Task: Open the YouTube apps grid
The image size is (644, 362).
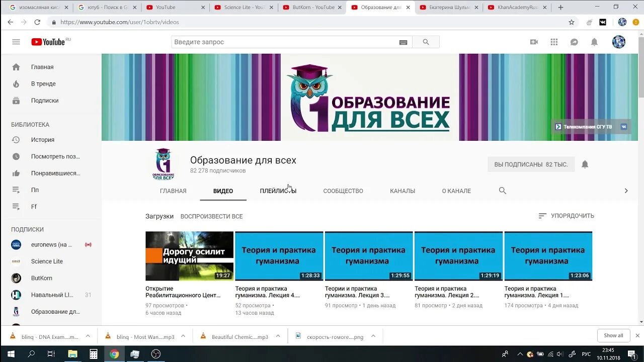Action: click(554, 42)
